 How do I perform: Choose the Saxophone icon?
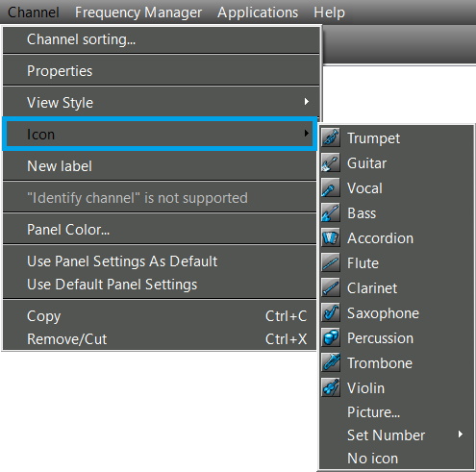331,313
